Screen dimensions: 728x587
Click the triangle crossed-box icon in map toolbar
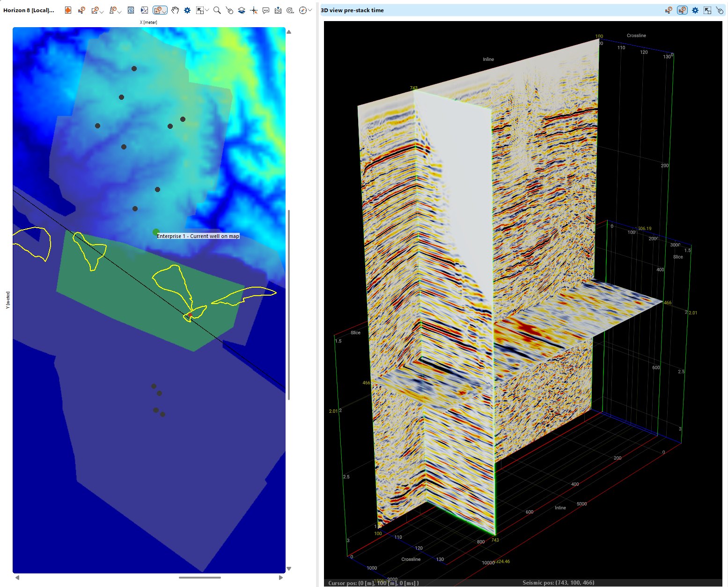[x=144, y=10]
